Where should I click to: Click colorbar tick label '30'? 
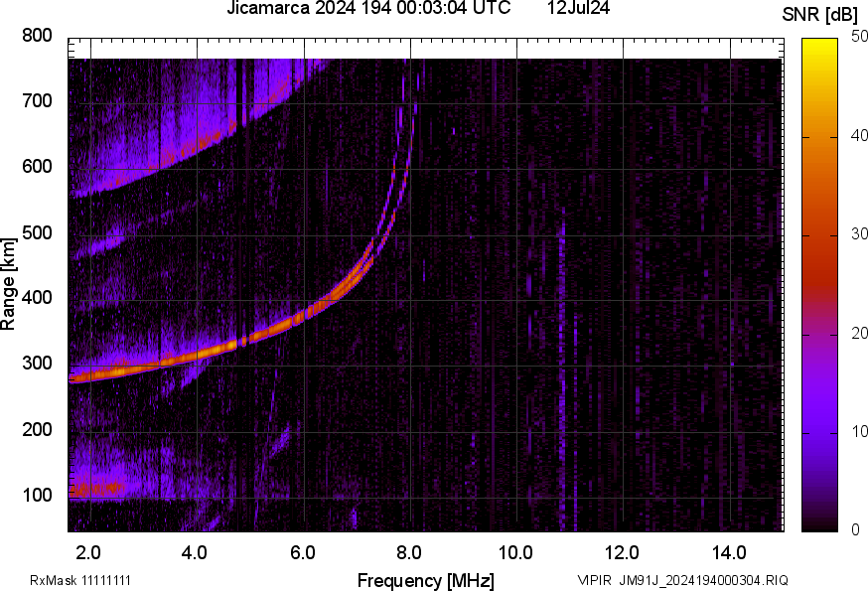pyautogui.click(x=859, y=234)
